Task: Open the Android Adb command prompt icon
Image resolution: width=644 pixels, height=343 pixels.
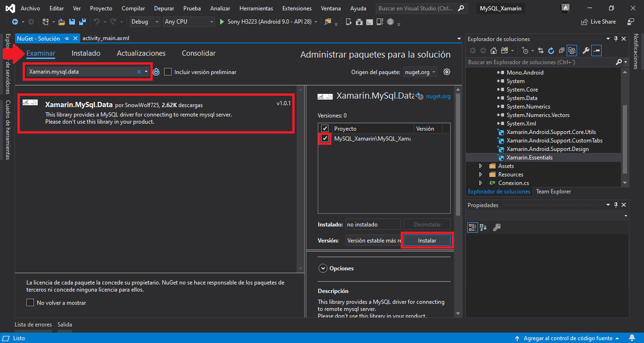Action: [370, 22]
